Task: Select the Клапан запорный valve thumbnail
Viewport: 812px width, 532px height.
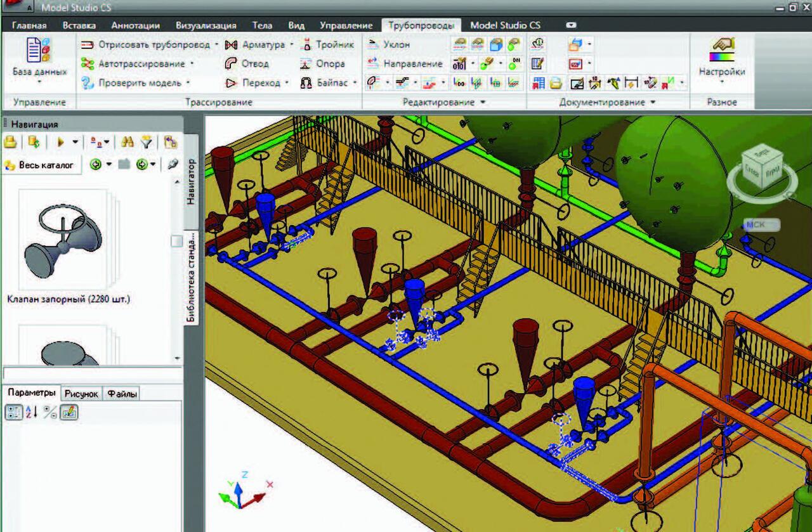Action: point(63,240)
